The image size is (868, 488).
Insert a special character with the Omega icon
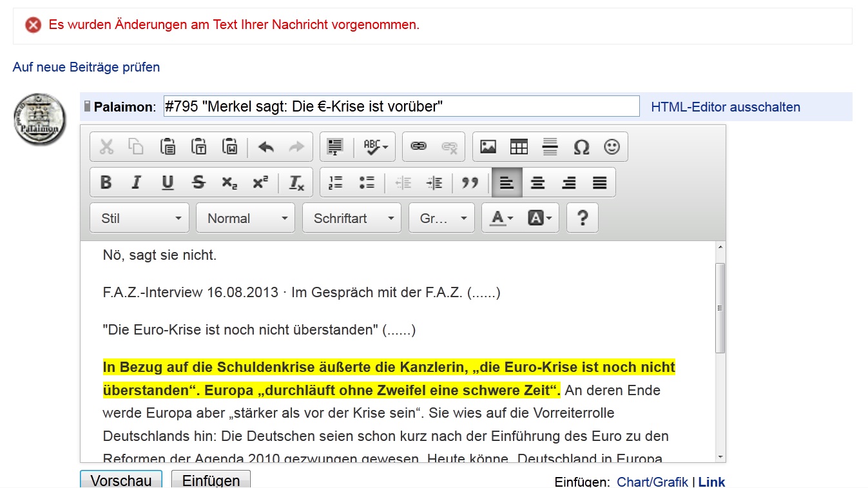pos(581,146)
